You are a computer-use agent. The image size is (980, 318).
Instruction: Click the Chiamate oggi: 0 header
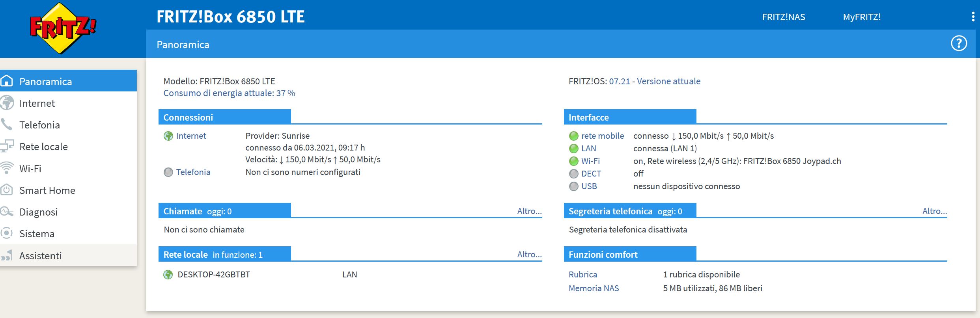(225, 211)
